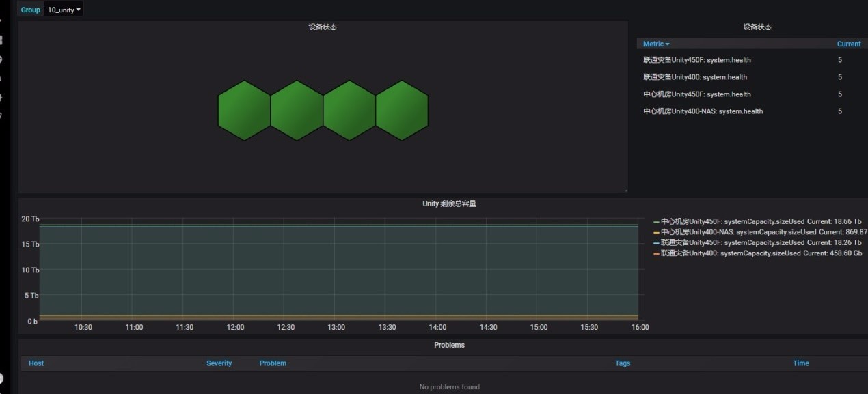Click the 15:00 time axis label

[x=539, y=327]
